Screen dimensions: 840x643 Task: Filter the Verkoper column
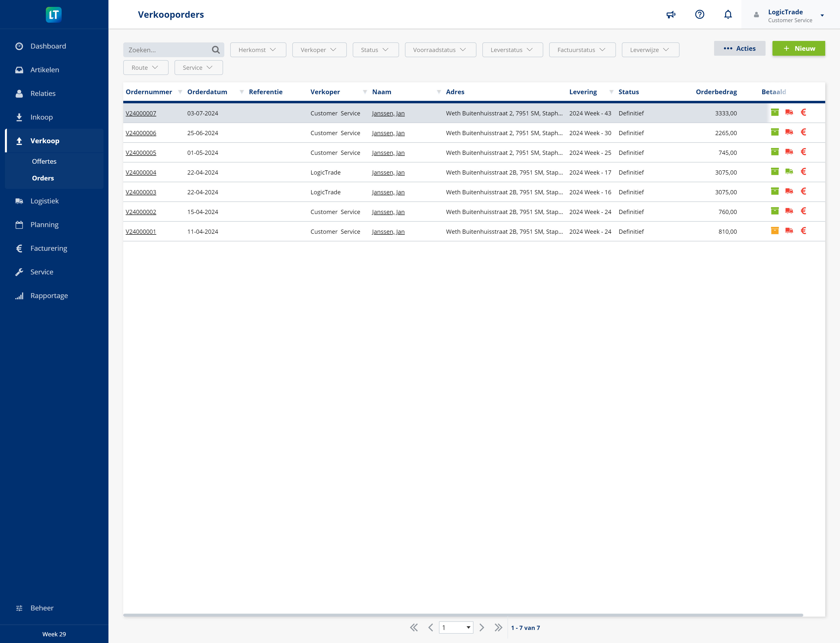(365, 92)
